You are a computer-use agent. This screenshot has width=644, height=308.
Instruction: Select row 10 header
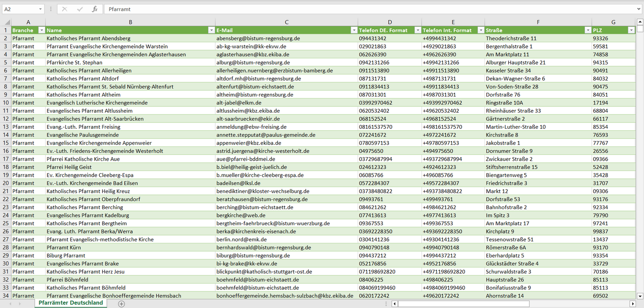pyautogui.click(x=6, y=103)
